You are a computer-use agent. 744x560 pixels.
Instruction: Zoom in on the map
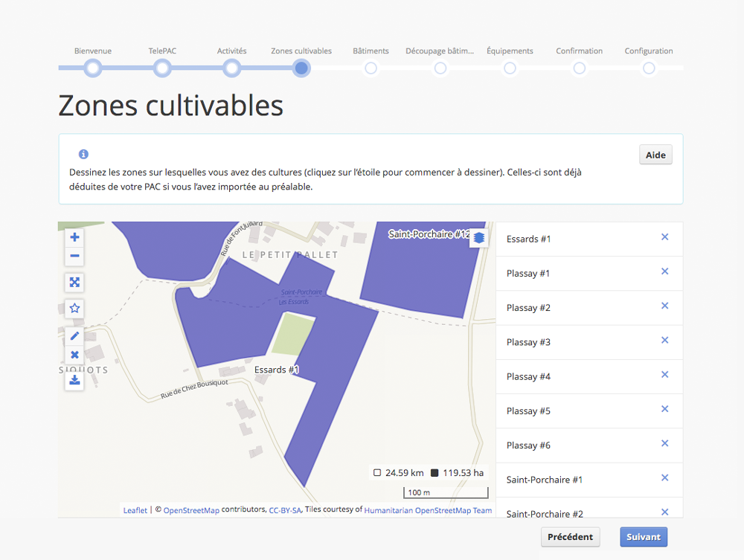[74, 237]
